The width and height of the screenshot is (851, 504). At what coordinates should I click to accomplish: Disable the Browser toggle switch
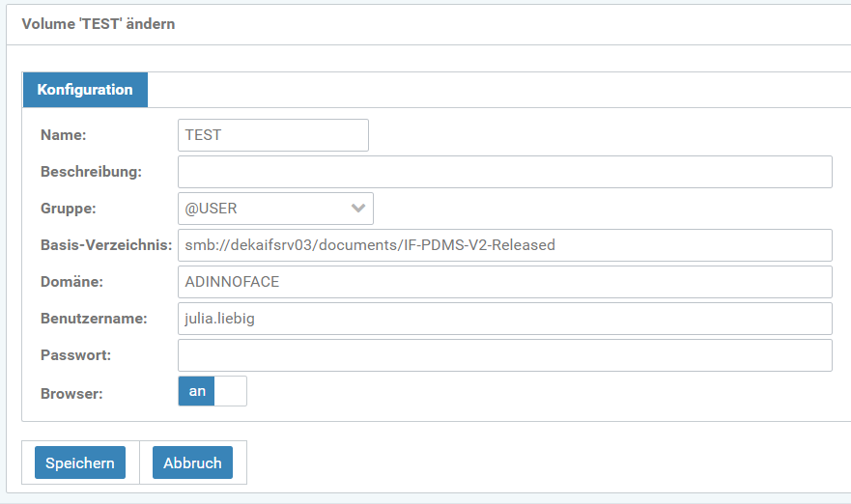pos(213,391)
